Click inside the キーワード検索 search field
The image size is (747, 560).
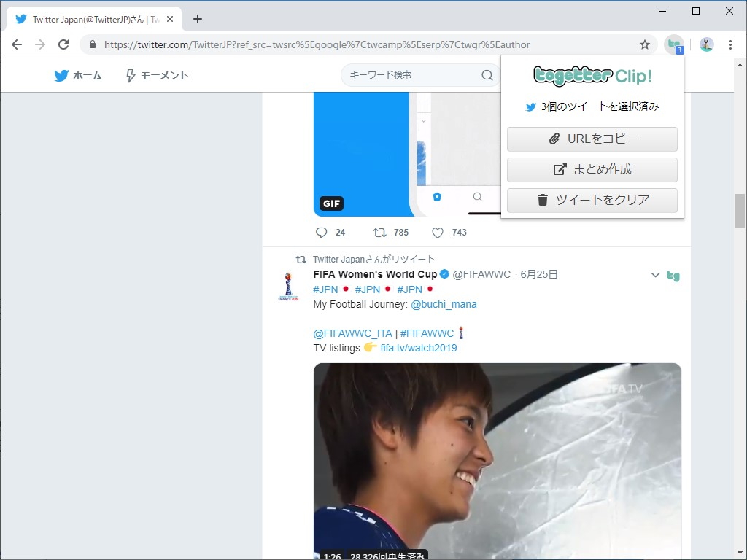[x=409, y=74]
